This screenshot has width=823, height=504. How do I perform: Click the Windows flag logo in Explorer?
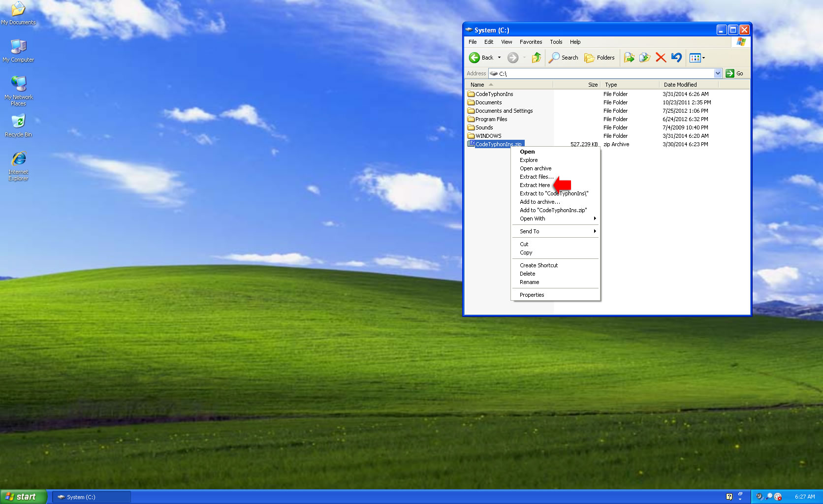[x=741, y=42]
